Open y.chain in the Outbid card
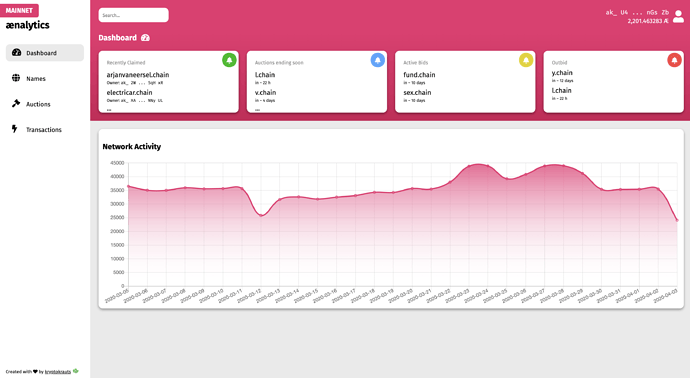 point(562,73)
